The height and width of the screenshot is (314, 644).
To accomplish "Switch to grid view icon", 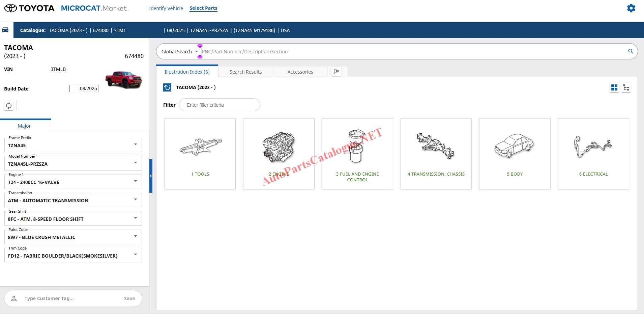I will [614, 88].
